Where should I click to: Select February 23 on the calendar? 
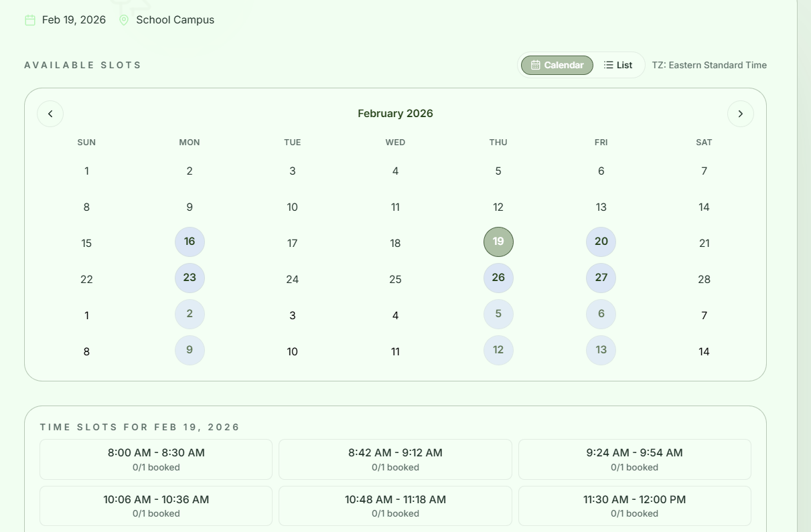pos(190,278)
